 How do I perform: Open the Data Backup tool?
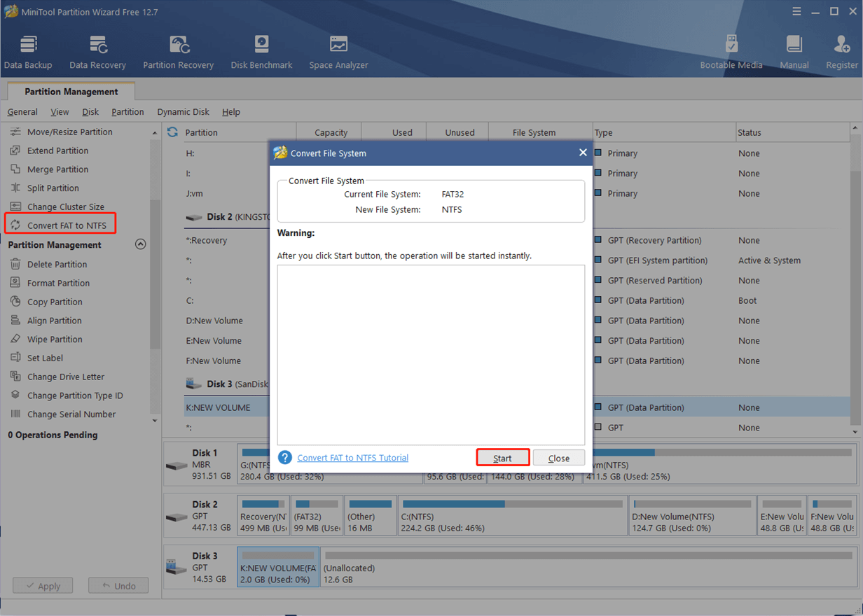(x=28, y=52)
